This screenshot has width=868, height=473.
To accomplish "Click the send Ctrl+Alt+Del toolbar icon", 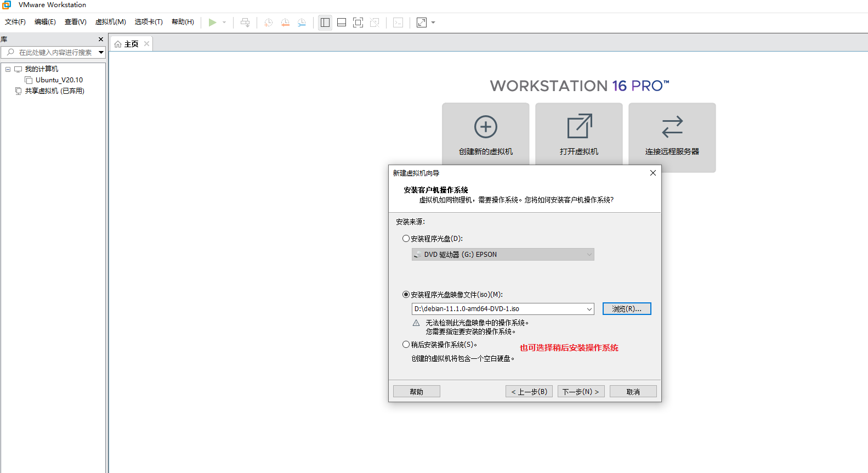I will (245, 22).
